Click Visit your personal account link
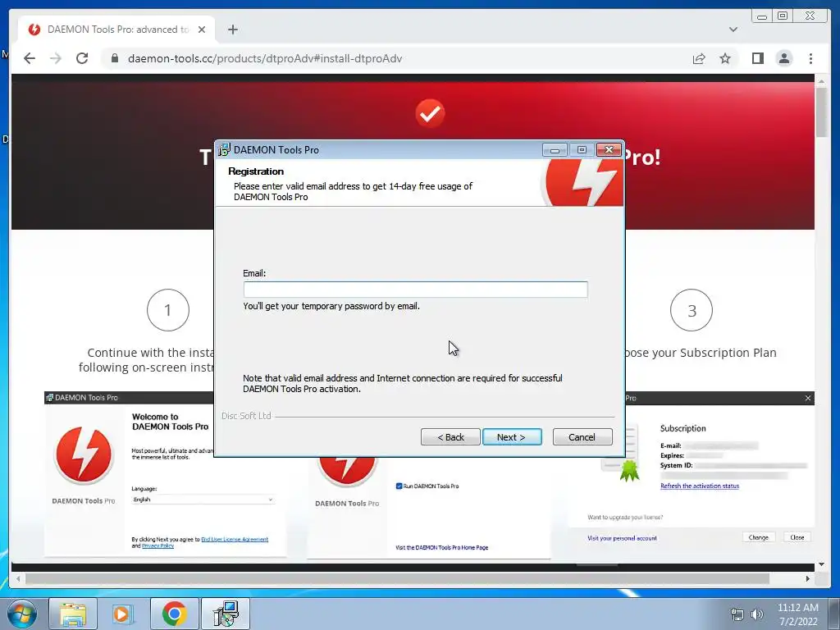This screenshot has width=840, height=630. [622, 538]
